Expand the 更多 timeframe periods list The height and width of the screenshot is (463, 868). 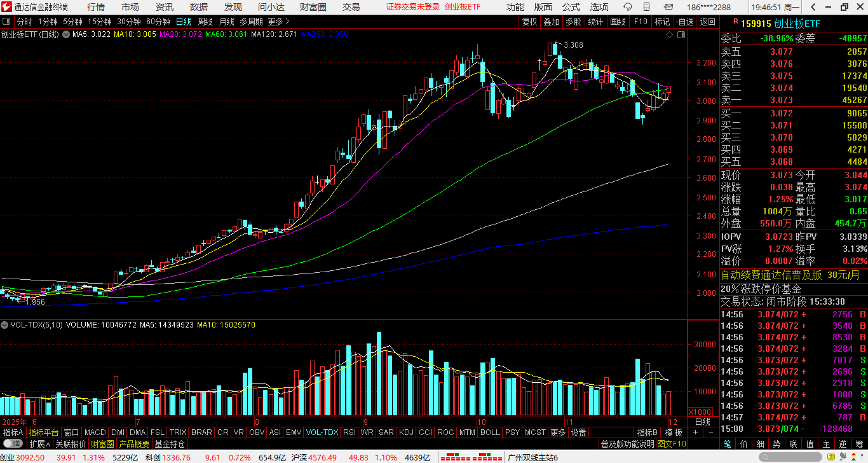tap(278, 22)
